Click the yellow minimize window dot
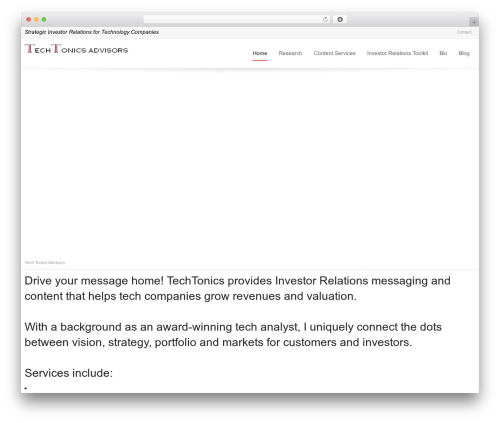 point(36,20)
